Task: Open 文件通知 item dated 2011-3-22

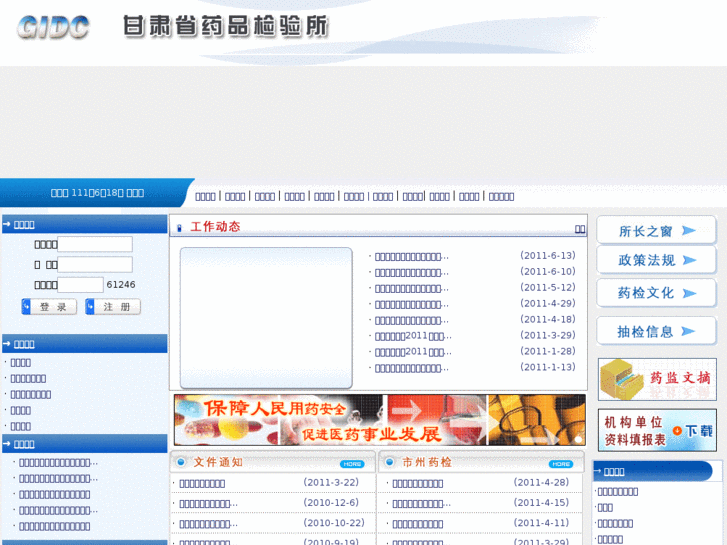Action: click(202, 483)
